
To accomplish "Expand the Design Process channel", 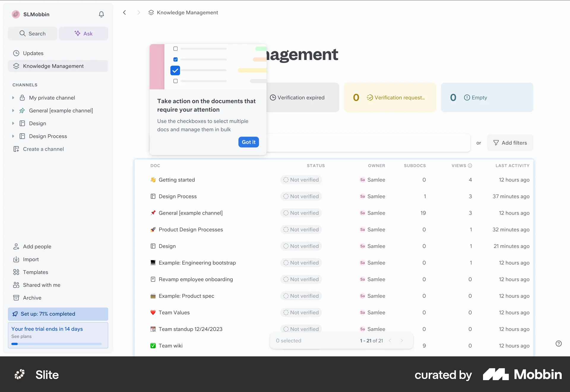I will (13, 136).
